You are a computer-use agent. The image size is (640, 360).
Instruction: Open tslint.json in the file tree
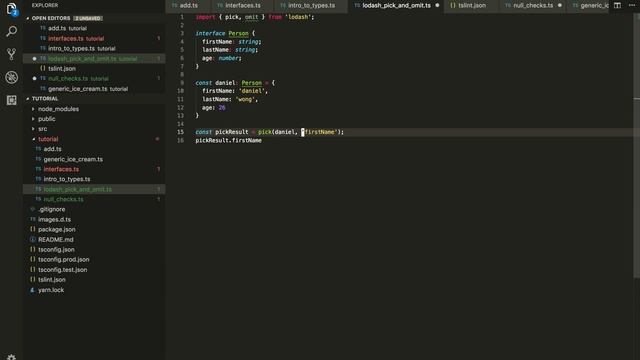tap(52, 280)
